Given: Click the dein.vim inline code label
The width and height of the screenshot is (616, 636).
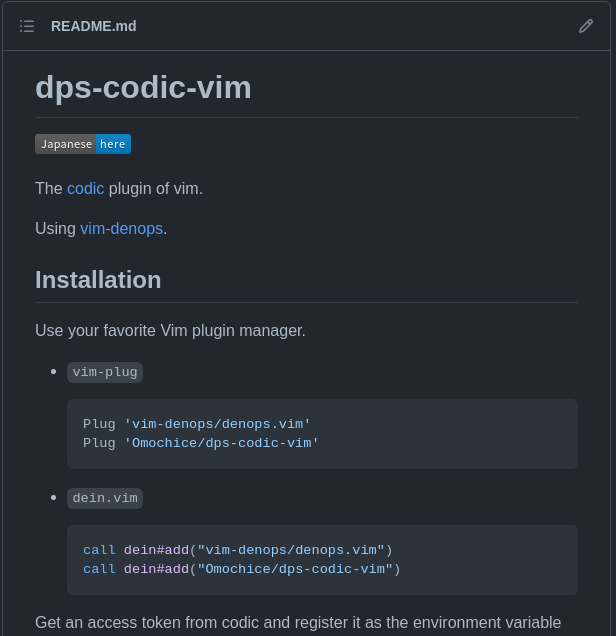Looking at the screenshot, I should coord(105,498).
